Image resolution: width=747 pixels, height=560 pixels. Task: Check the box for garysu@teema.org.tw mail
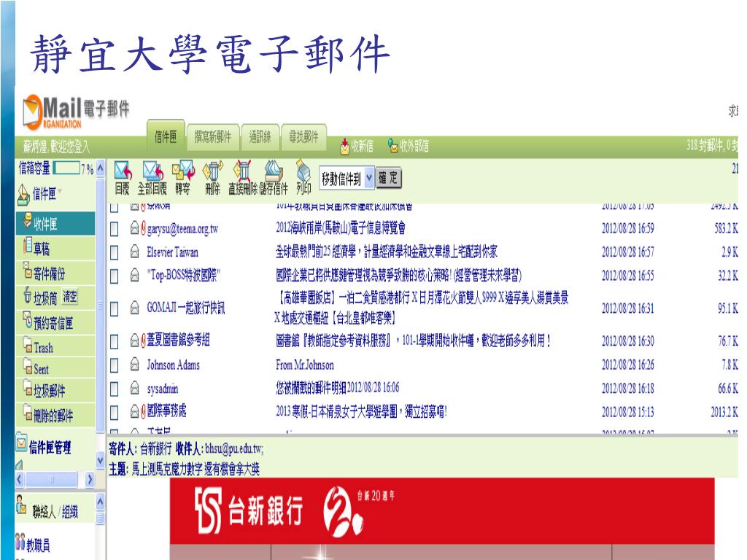pyautogui.click(x=115, y=229)
